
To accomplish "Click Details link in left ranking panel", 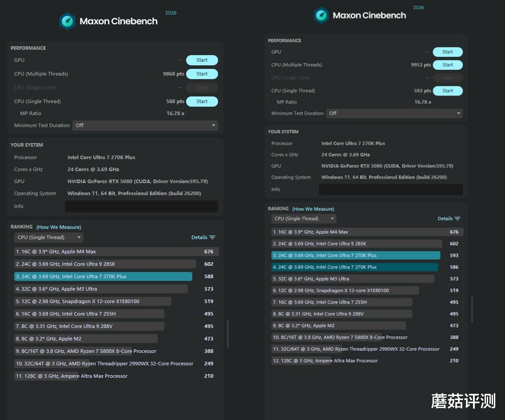I will pyautogui.click(x=199, y=237).
